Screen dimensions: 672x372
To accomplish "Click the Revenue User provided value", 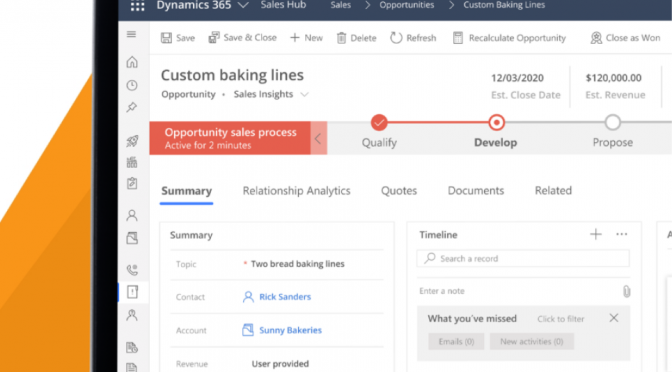I will [280, 364].
